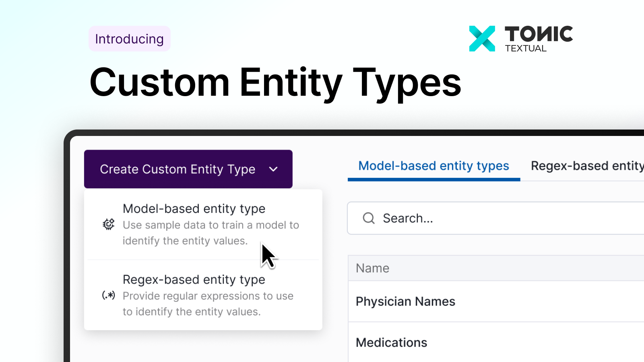Choose the Model-based entity type option

[194, 209]
